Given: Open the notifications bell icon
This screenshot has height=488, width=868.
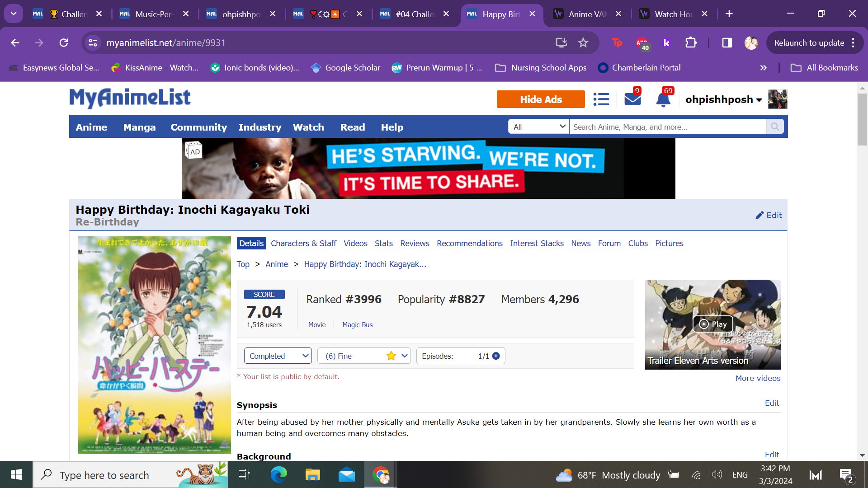Looking at the screenshot, I should 663,99.
